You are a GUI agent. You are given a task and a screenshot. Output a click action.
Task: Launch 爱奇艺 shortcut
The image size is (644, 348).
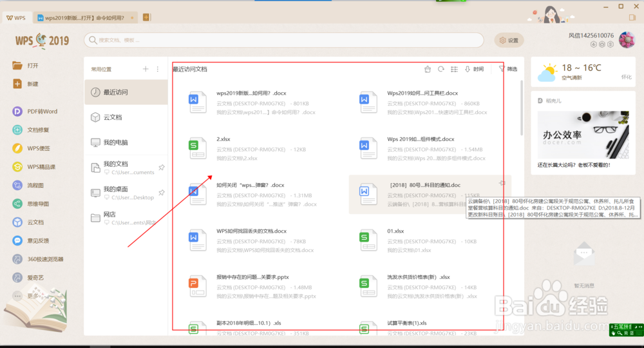coord(28,278)
